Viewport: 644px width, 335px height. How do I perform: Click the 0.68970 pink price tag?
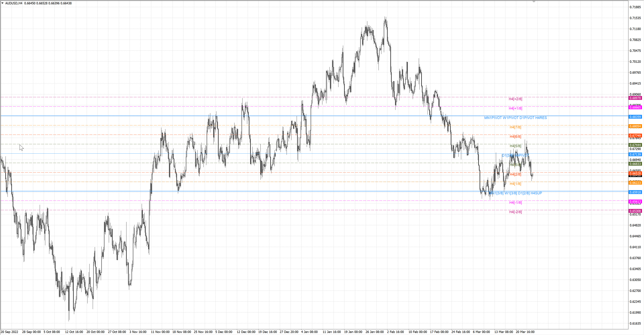(x=635, y=98)
